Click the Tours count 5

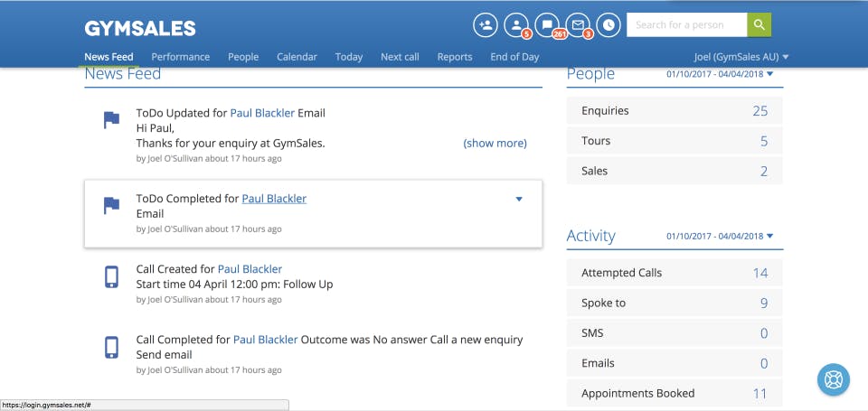point(764,141)
